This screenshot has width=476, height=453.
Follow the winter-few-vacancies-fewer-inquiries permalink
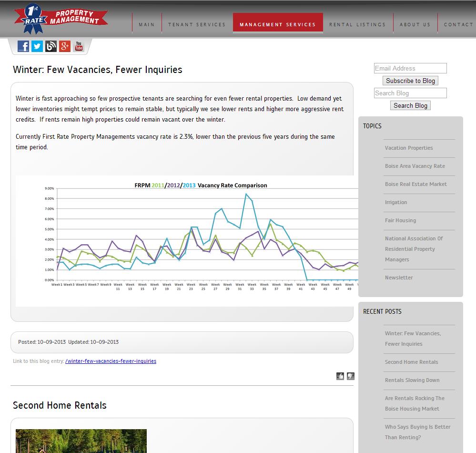111,361
